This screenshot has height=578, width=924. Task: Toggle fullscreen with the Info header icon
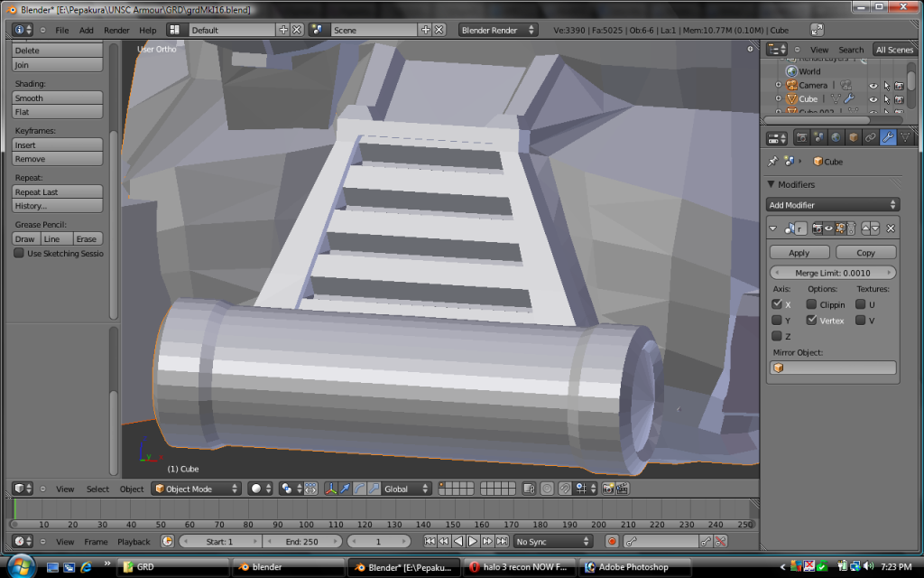point(817,30)
